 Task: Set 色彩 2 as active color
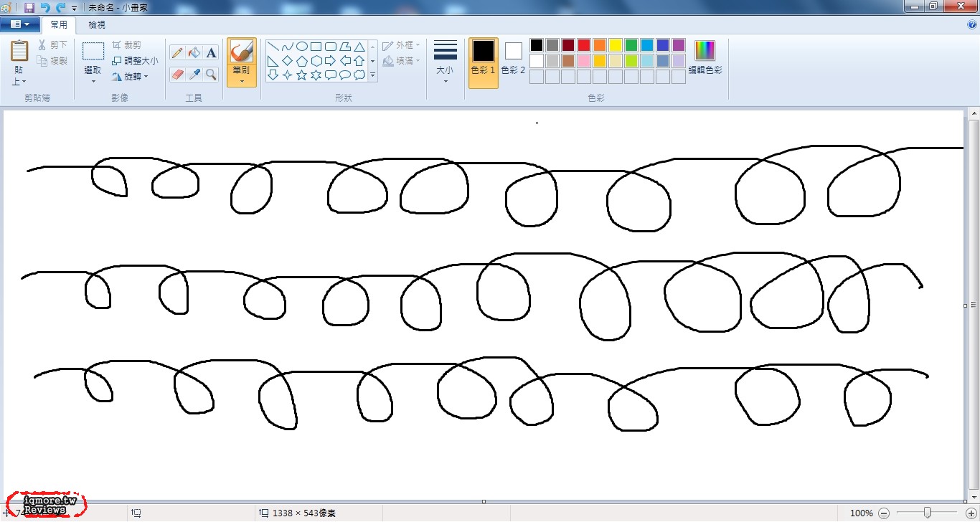coord(513,57)
